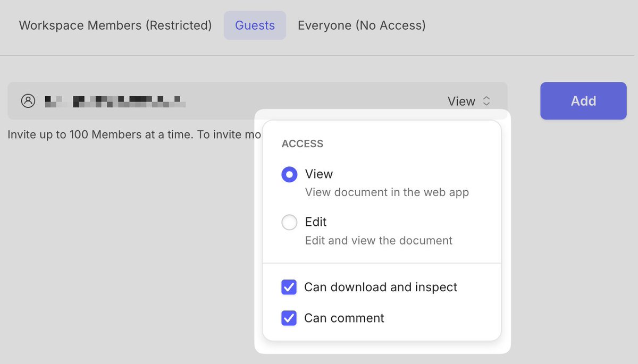Viewport: 638px width, 364px height.
Task: Click the ACCESS section heading
Action: pos(303,144)
